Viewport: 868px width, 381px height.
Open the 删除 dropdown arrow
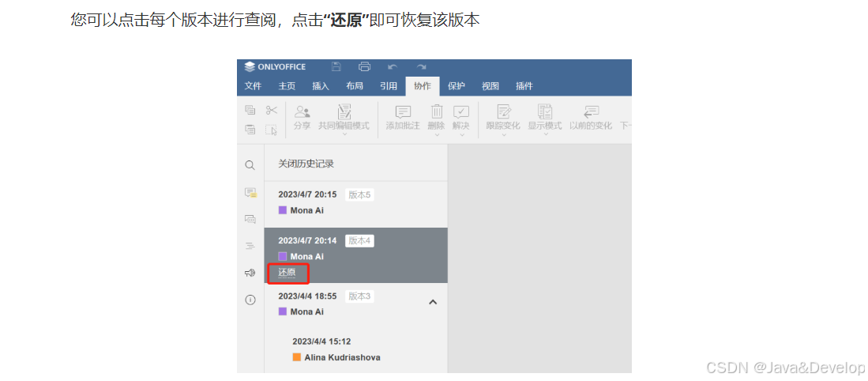[x=437, y=134]
